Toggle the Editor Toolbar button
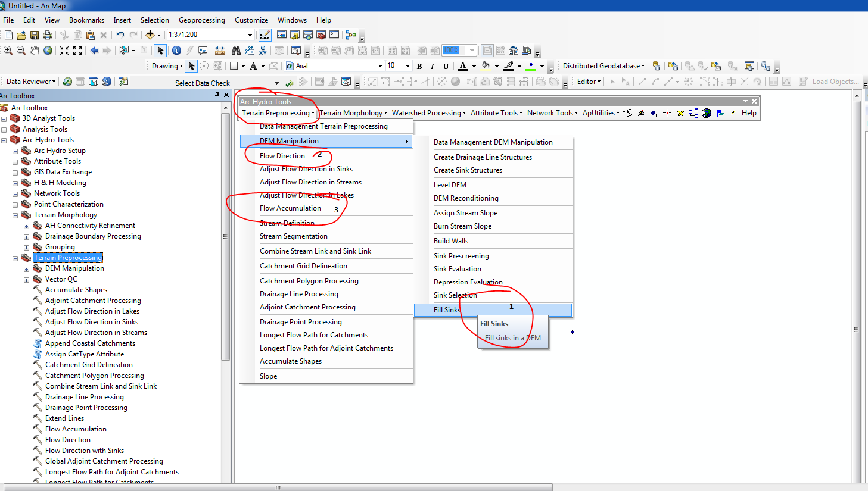Image resolution: width=868 pixels, height=491 pixels. pyautogui.click(x=265, y=35)
